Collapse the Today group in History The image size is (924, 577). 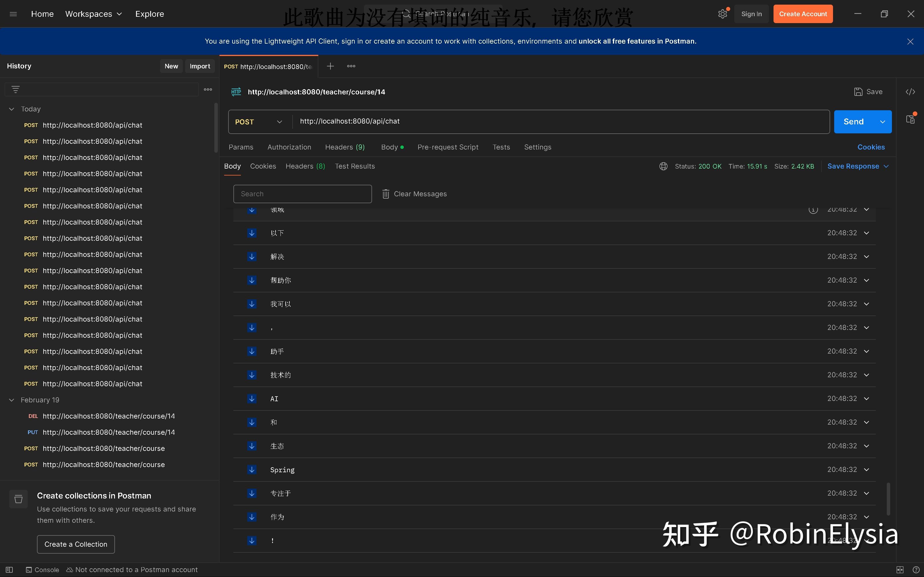[11, 109]
